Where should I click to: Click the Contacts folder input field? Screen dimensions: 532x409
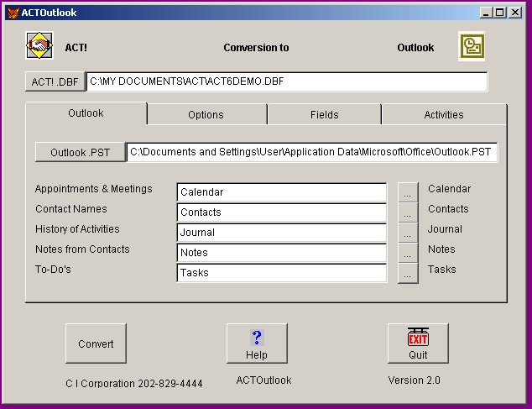[282, 212]
